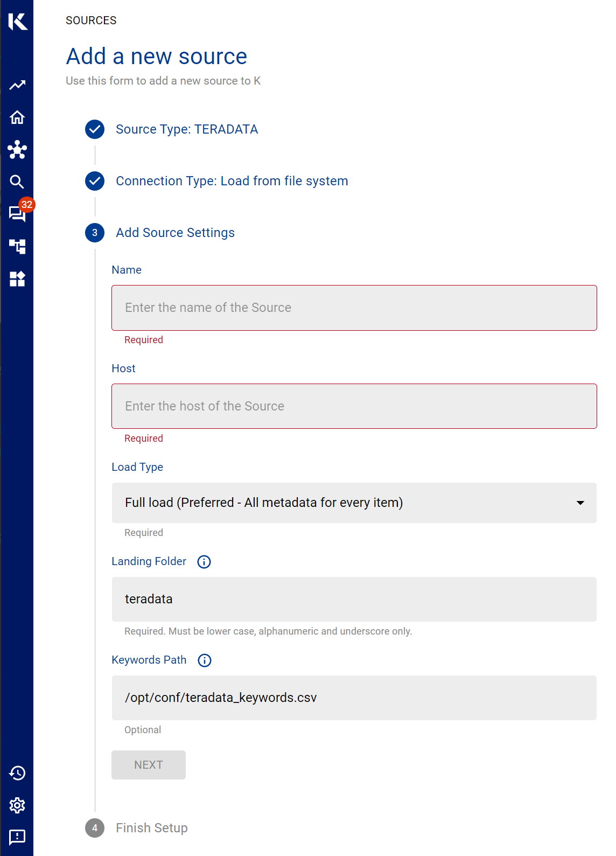Open the hierarchy tree icon

tap(17, 247)
